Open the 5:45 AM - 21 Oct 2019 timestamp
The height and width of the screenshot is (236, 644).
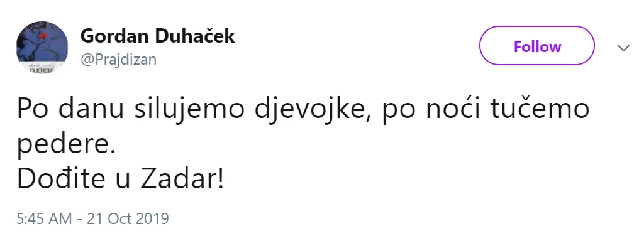click(93, 218)
